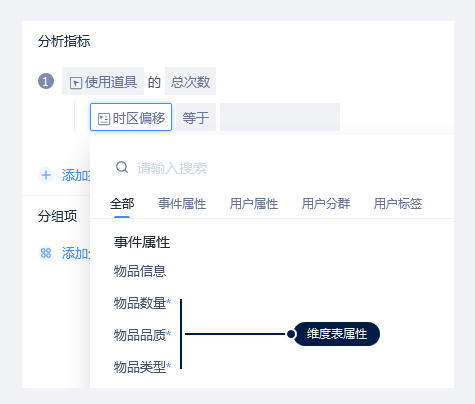The image size is (475, 404).
Task: Click the empty filter value field
Action: coord(280,117)
